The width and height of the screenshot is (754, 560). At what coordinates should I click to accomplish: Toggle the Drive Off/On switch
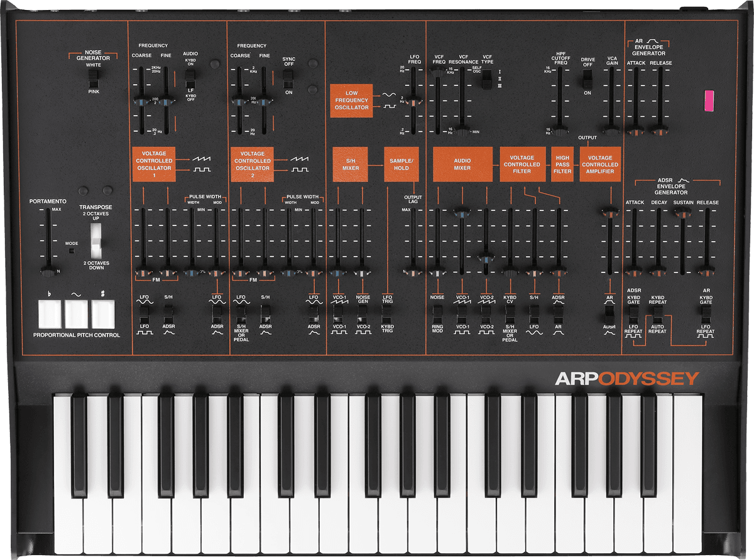click(x=587, y=79)
